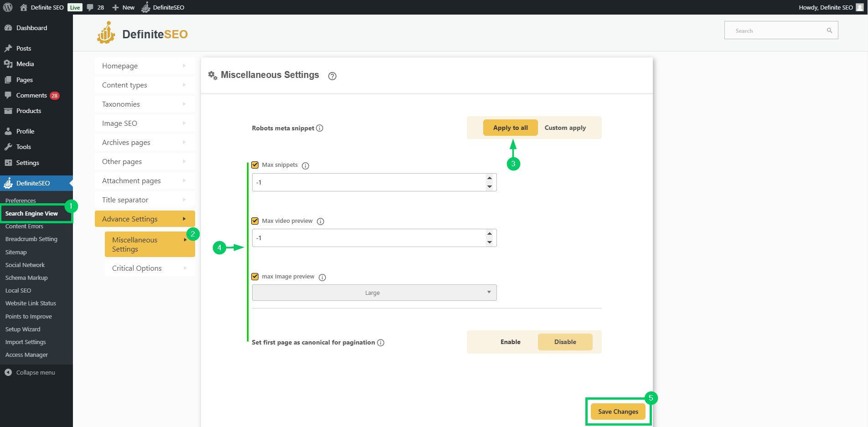Click the Collapse menu arrow icon
This screenshot has width=868, height=427.
[8, 372]
